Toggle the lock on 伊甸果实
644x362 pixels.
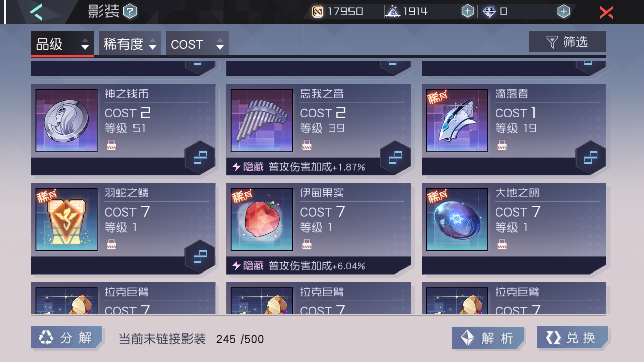pos(307,244)
